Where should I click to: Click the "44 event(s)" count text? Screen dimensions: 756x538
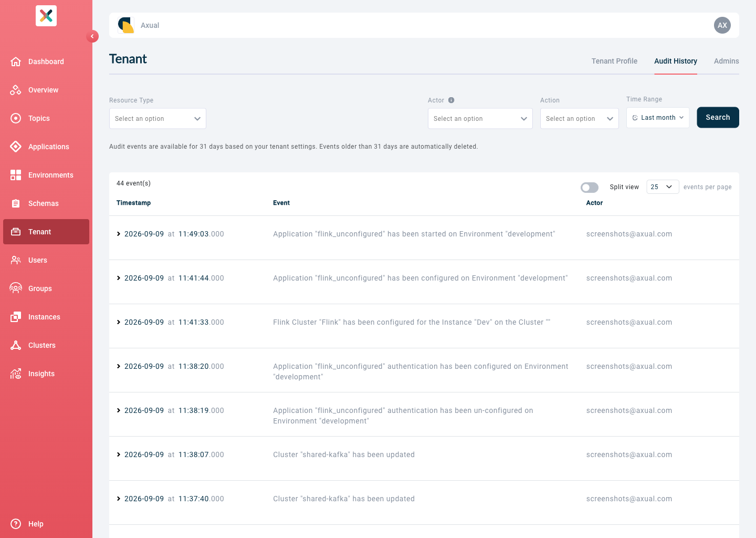[x=133, y=183]
